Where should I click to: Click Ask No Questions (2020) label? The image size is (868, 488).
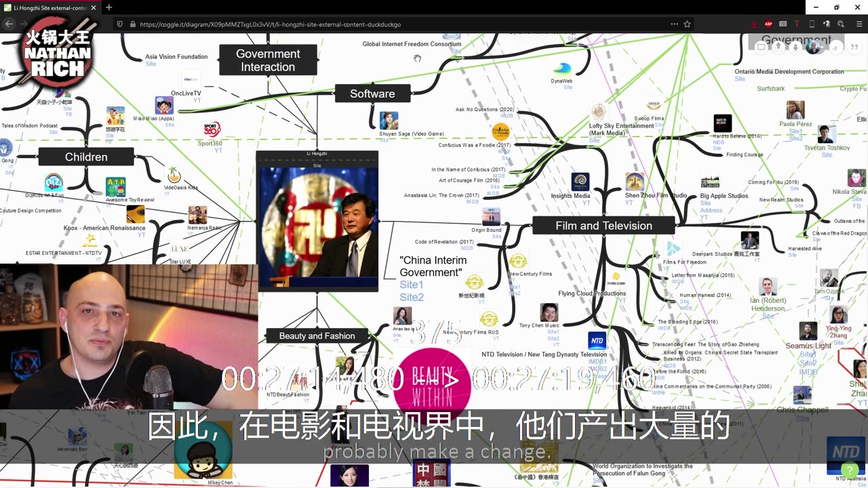click(x=485, y=109)
